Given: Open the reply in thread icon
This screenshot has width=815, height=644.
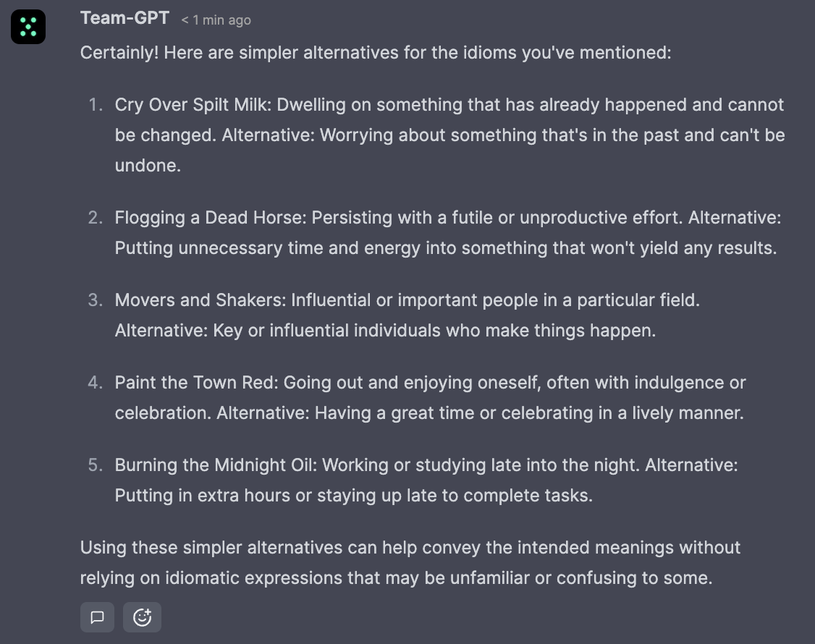Looking at the screenshot, I should click(97, 617).
